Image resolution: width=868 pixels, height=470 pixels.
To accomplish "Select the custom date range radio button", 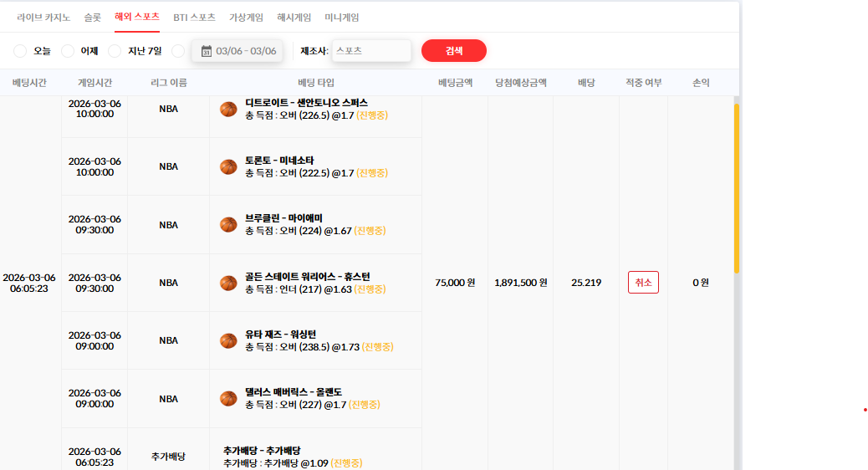I will point(177,51).
